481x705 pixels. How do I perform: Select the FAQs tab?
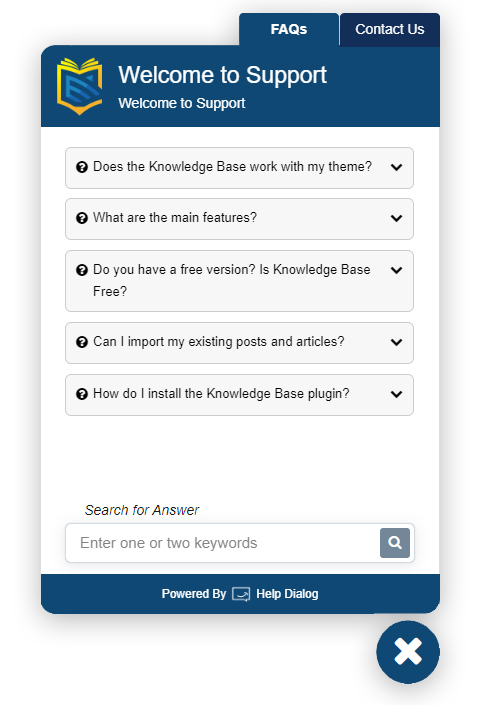[x=289, y=30]
